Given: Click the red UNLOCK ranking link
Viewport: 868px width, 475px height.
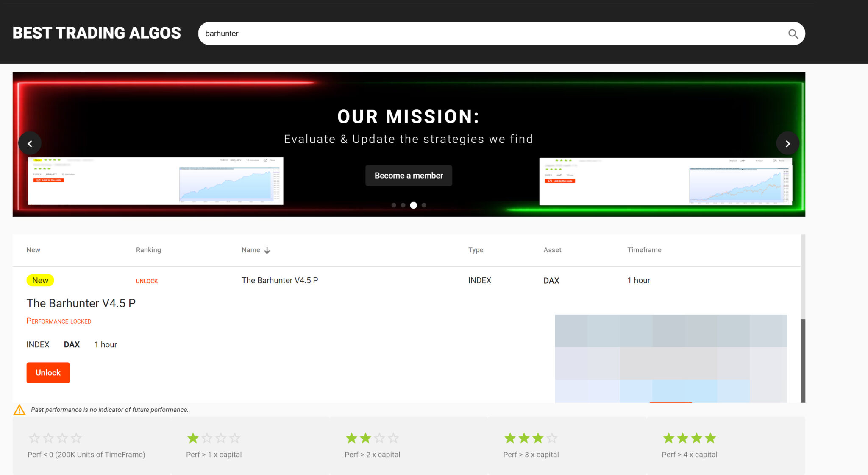Looking at the screenshot, I should coord(147,281).
